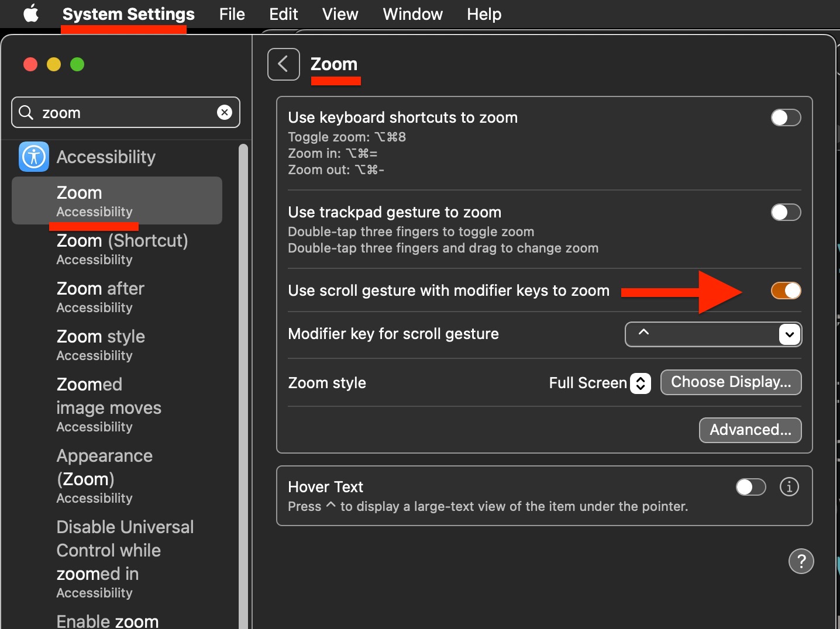Enable keyboard shortcuts to zoom
Image resolution: width=840 pixels, height=629 pixels.
pos(786,117)
